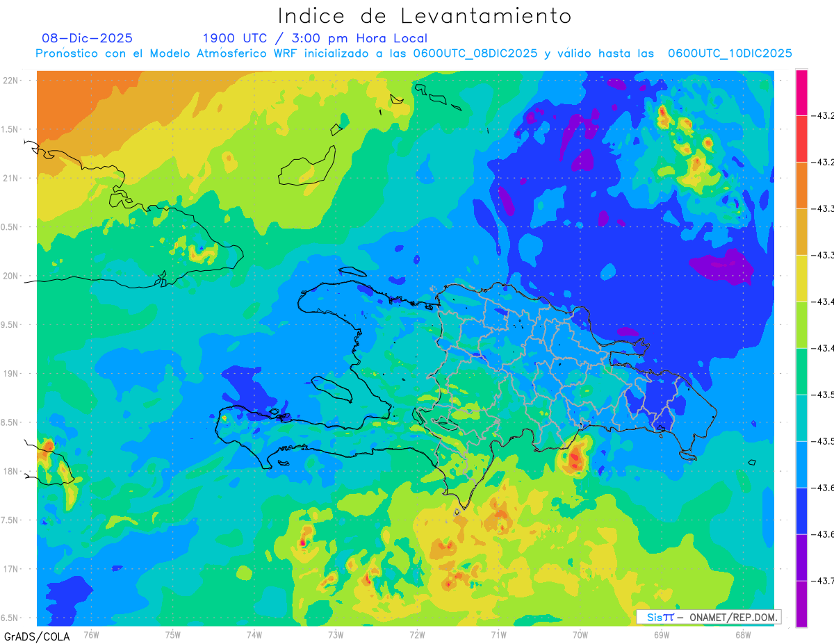Click the '71W' longitude label

(x=498, y=634)
